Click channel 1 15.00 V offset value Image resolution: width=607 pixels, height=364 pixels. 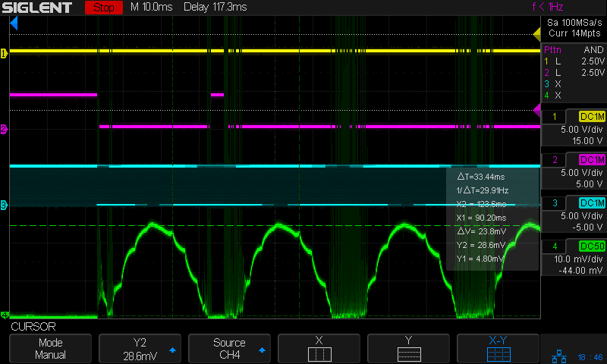(x=587, y=141)
